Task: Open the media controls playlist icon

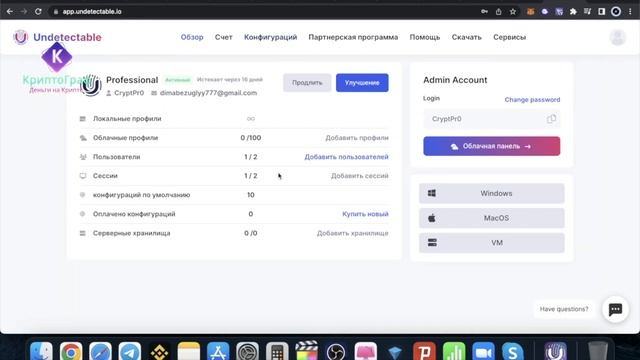Action: pos(587,11)
